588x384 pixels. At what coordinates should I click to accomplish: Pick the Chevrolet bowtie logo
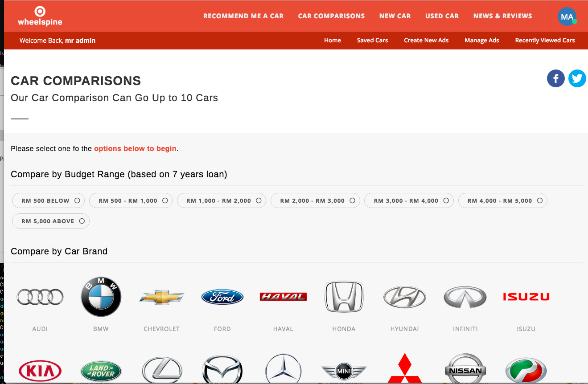[161, 297]
